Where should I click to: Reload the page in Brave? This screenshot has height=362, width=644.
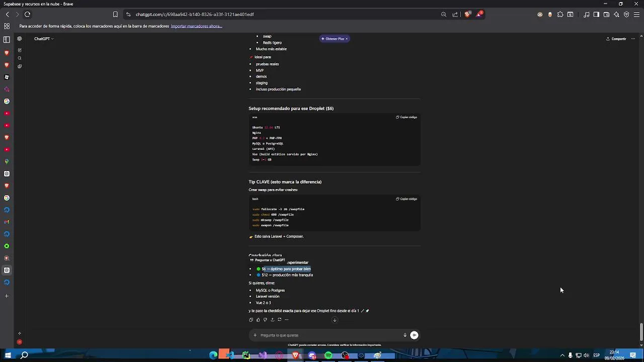(x=27, y=15)
